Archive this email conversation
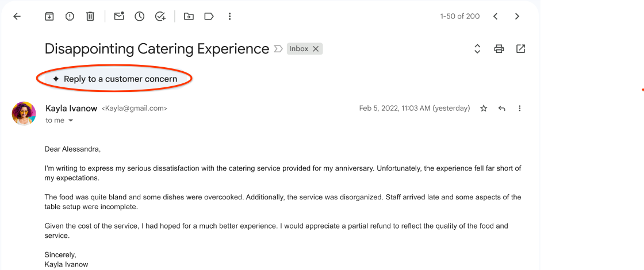The height and width of the screenshot is (270, 644). pyautogui.click(x=49, y=17)
